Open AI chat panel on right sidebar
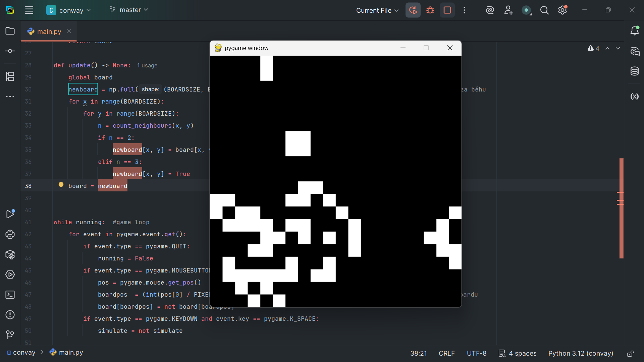Image resolution: width=644 pixels, height=362 pixels. (x=634, y=51)
